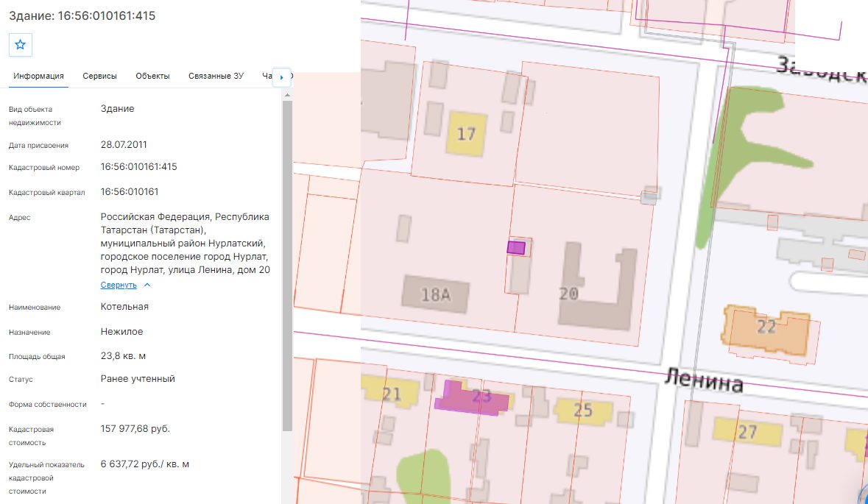The height and width of the screenshot is (504, 868).
Task: Click the object type value Здание
Action: (x=117, y=108)
